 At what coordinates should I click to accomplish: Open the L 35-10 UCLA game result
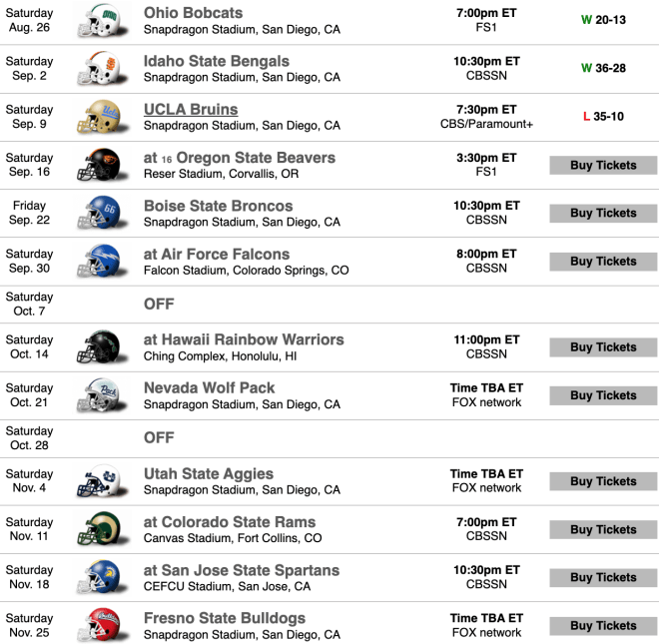[x=603, y=117]
